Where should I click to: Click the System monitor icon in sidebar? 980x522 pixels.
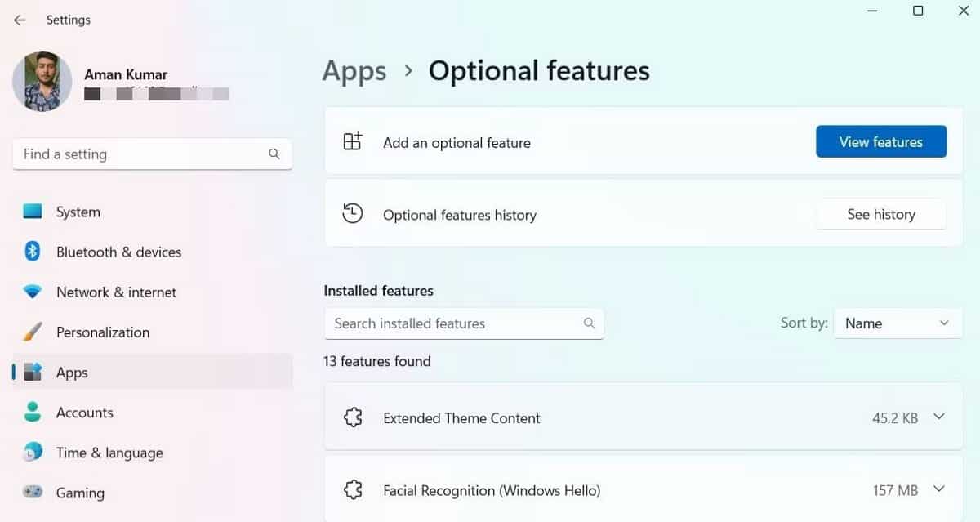pos(33,212)
